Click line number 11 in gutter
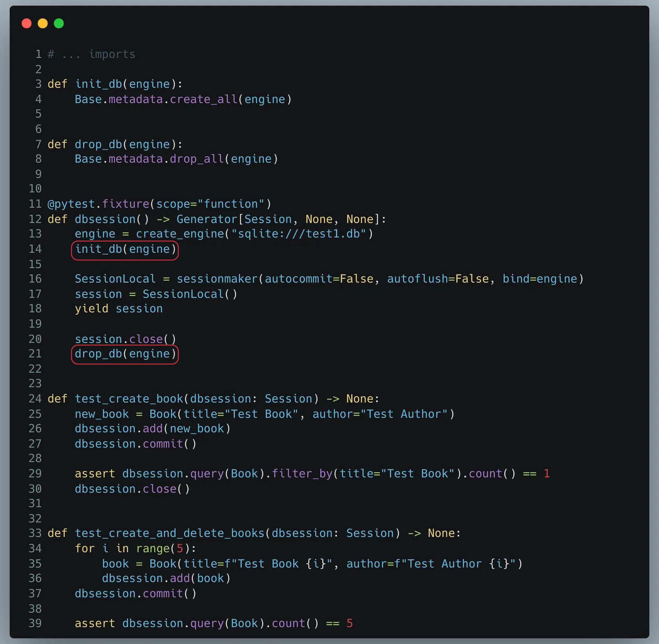Viewport: 659px width, 644px height. coord(35,204)
